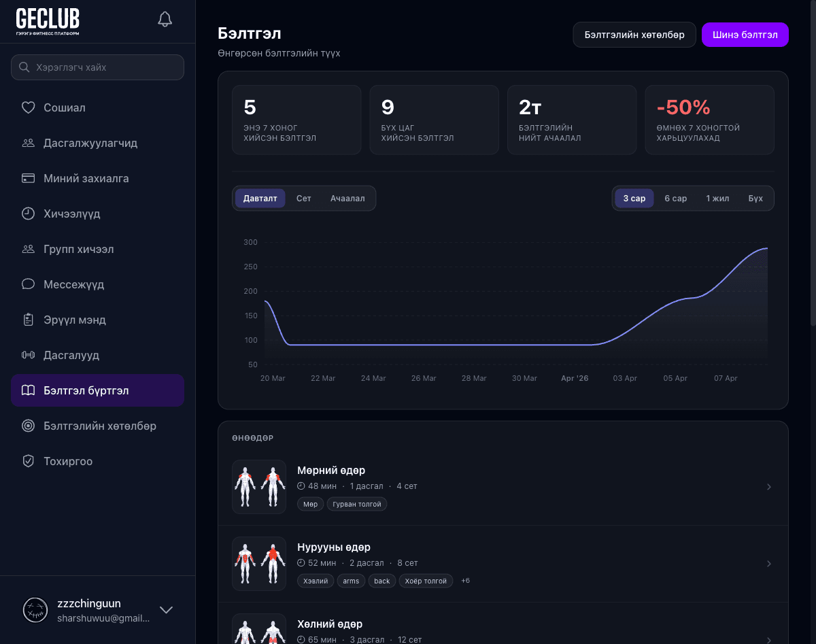Switch chart metric to Сет
This screenshot has height=644, width=816.
[303, 199]
